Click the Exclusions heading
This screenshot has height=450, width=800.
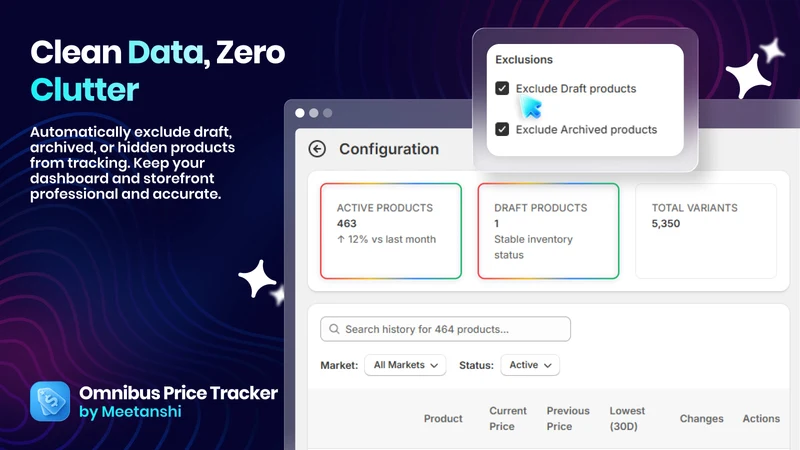click(524, 60)
